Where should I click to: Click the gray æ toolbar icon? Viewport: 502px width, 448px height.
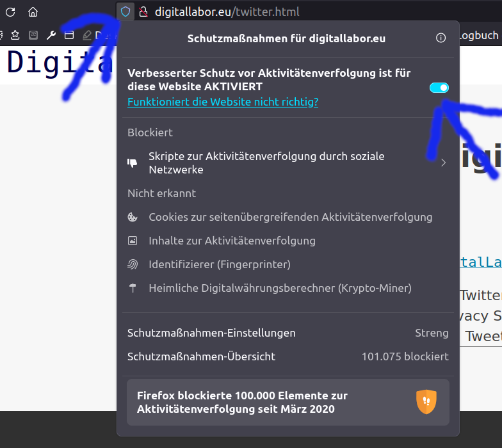(x=33, y=35)
